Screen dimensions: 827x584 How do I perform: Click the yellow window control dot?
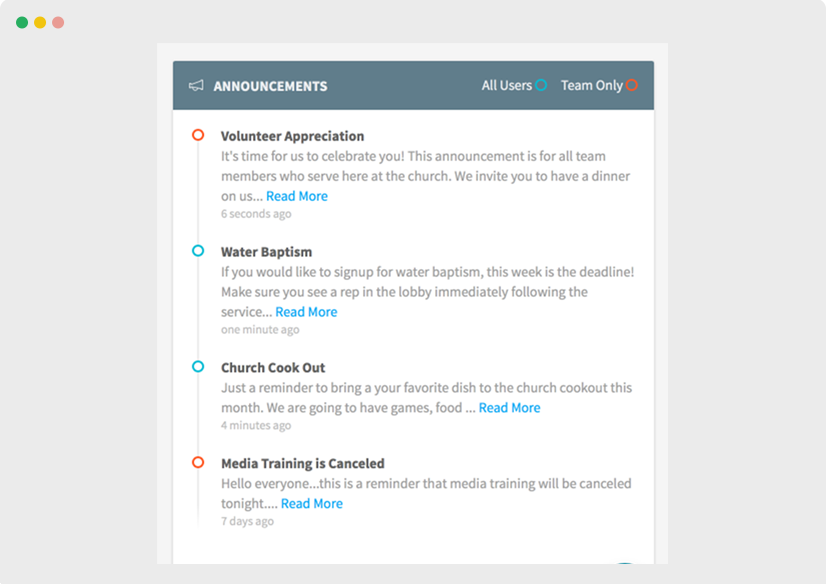pos(40,22)
